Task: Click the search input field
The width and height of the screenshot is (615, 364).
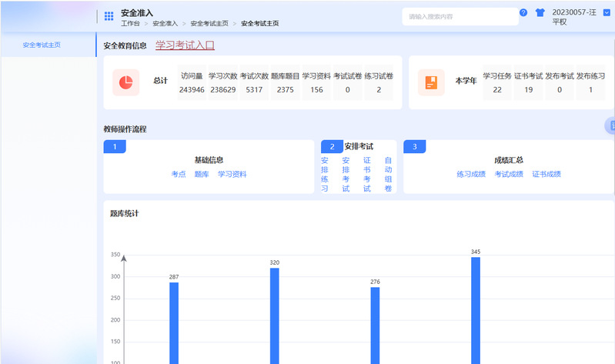Action: coord(460,16)
